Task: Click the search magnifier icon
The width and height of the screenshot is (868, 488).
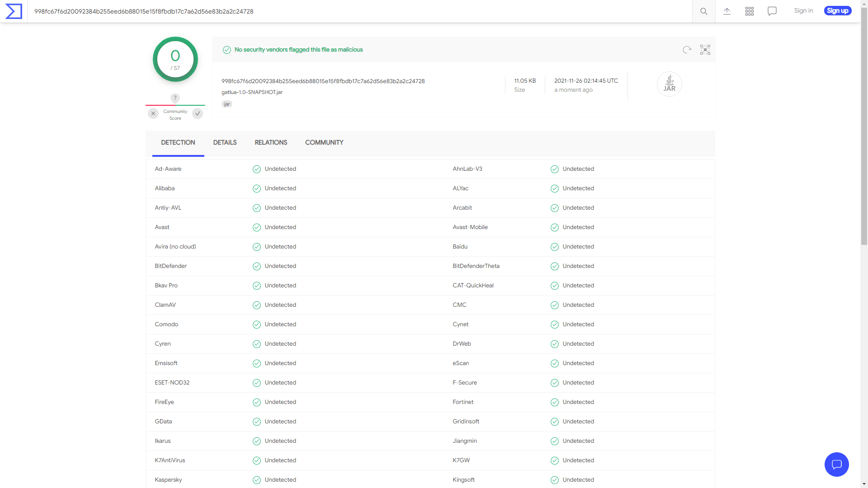Action: pyautogui.click(x=704, y=11)
